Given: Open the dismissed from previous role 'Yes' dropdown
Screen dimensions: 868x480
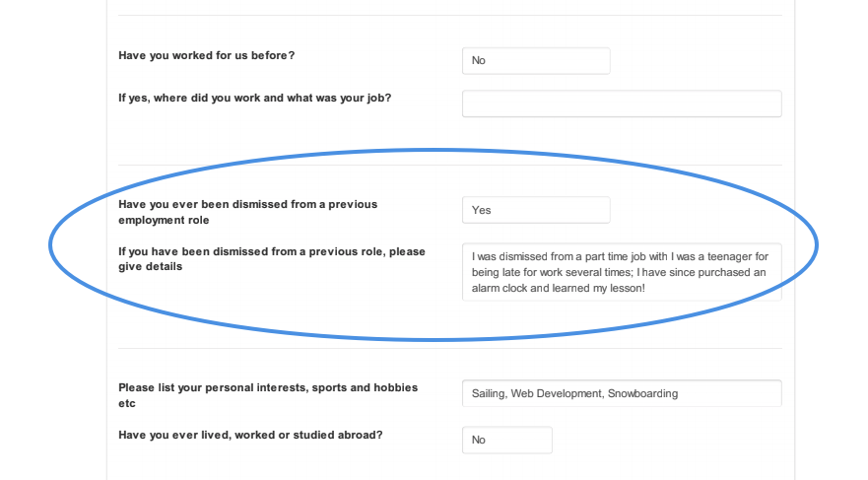Looking at the screenshot, I should [536, 210].
